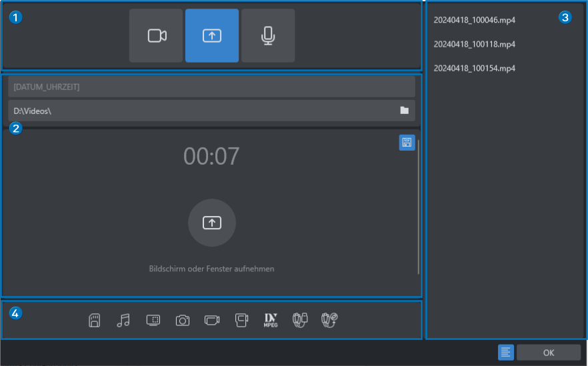Click the DV MPEG recording icon

point(270,320)
